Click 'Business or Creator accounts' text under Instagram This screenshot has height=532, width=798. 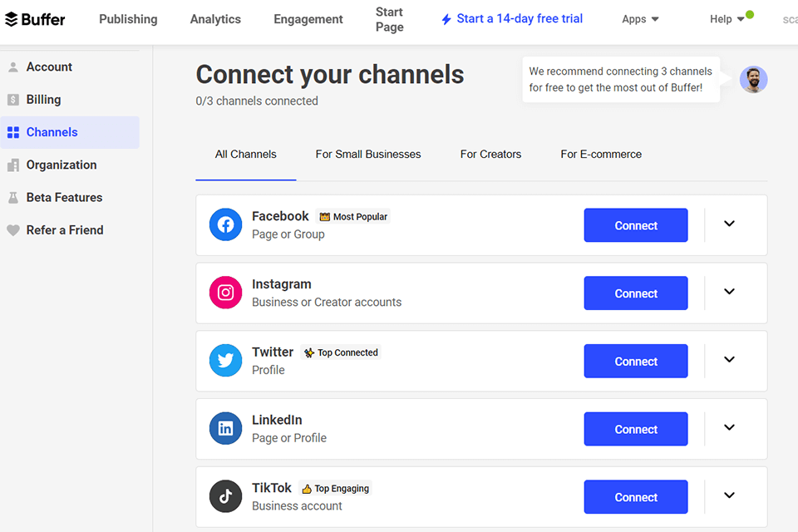[327, 303]
